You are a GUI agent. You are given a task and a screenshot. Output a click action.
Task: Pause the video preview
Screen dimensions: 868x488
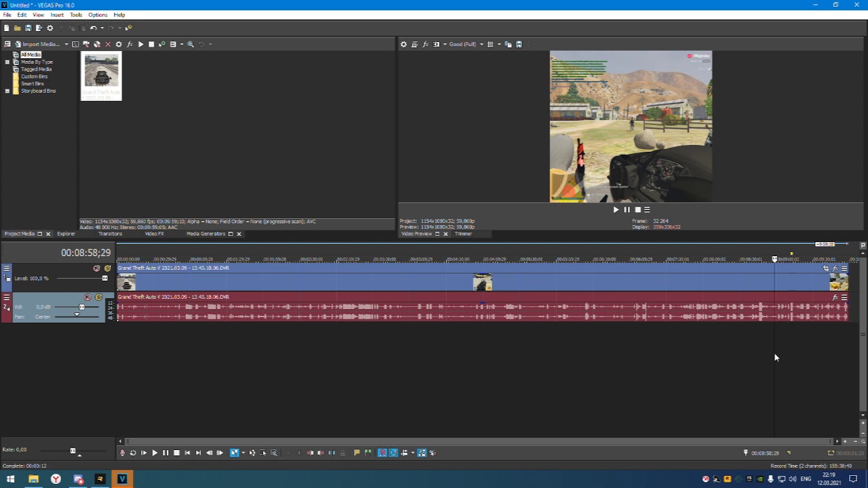point(627,209)
